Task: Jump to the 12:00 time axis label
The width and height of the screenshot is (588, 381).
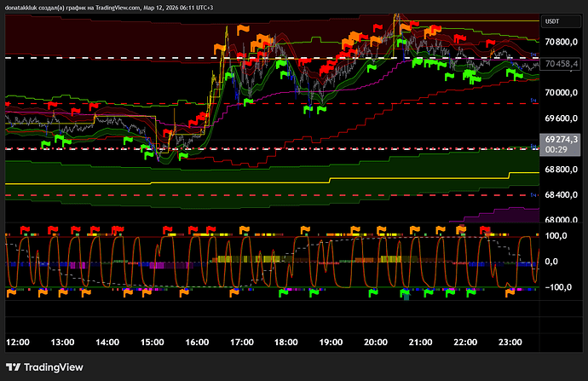Action: 18,341
